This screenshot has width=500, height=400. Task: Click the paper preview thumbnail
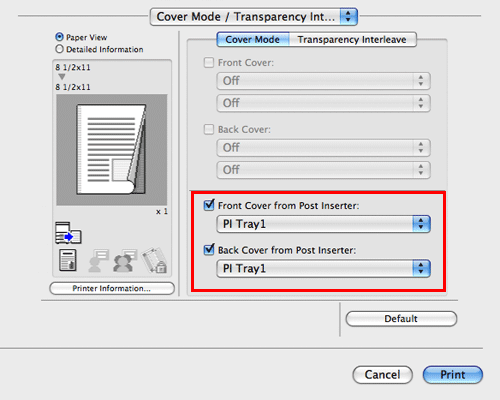[x=112, y=150]
